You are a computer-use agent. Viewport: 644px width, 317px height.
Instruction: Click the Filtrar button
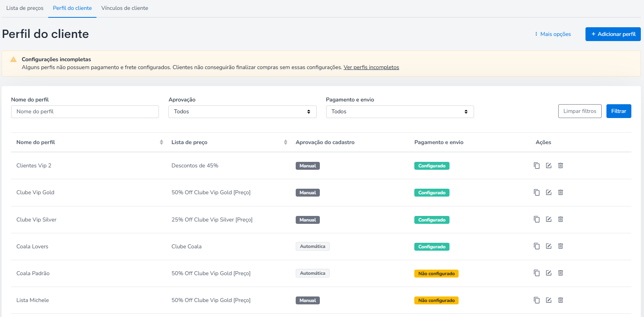click(619, 111)
